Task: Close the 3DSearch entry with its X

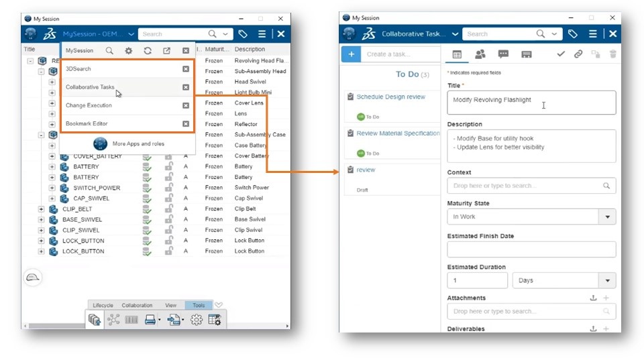Action: pyautogui.click(x=186, y=69)
